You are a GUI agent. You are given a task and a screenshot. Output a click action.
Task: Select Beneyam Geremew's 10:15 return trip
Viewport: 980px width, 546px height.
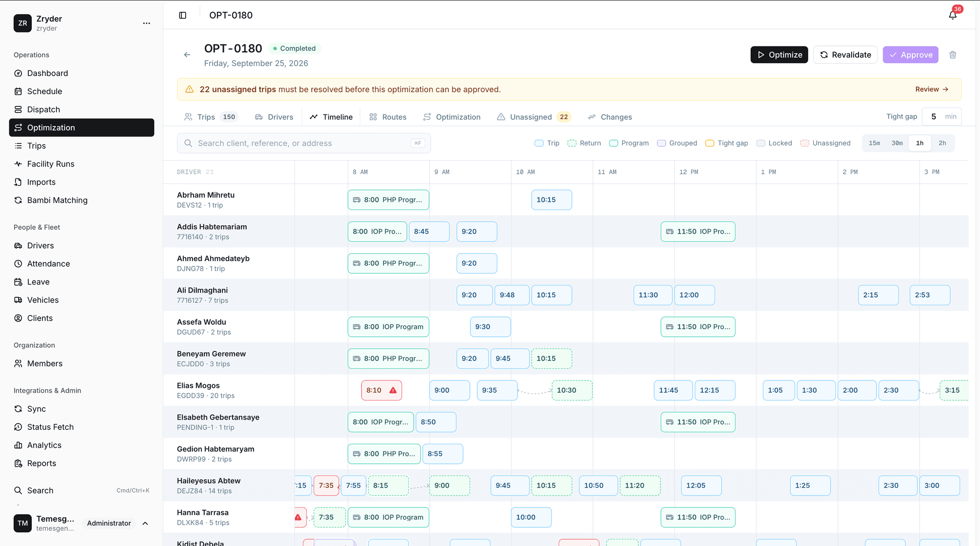(x=552, y=358)
